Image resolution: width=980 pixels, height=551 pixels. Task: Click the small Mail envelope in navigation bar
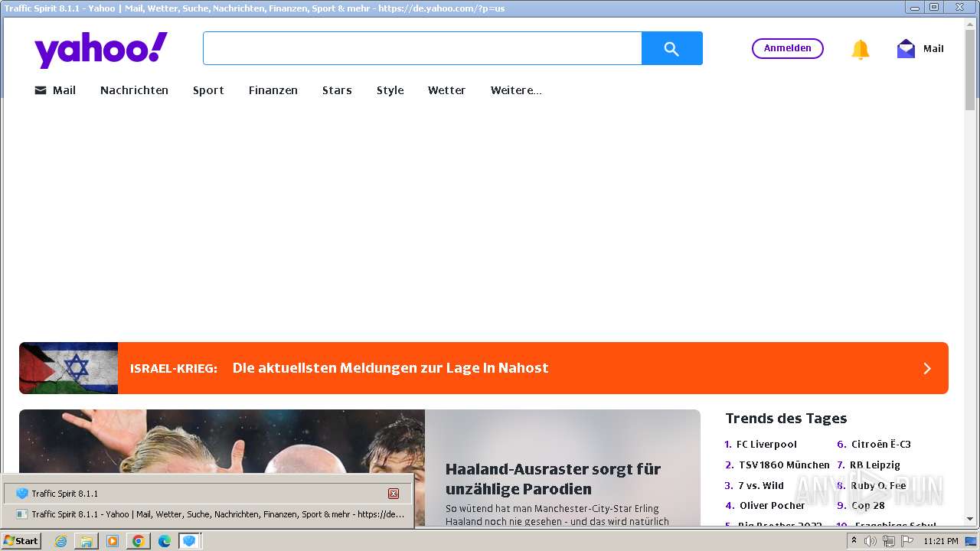pos(41,90)
